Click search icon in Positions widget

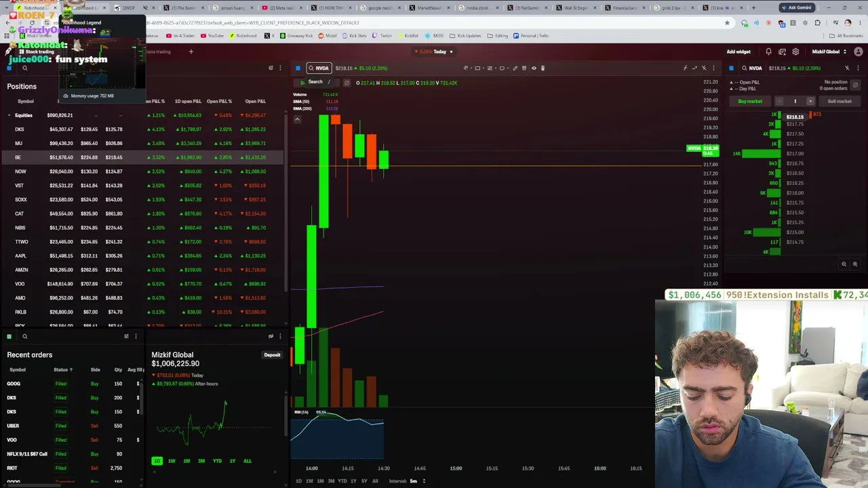point(24,68)
